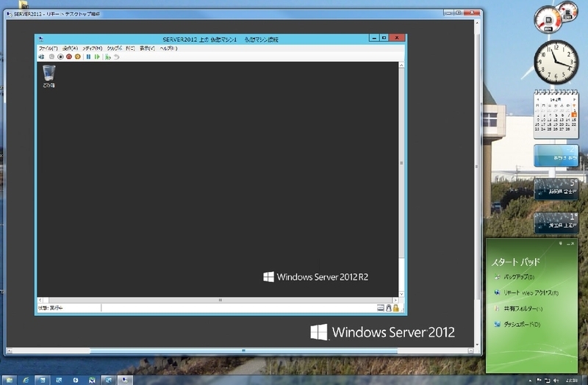Open バックアップ(B) in the Launchpad

click(514, 277)
